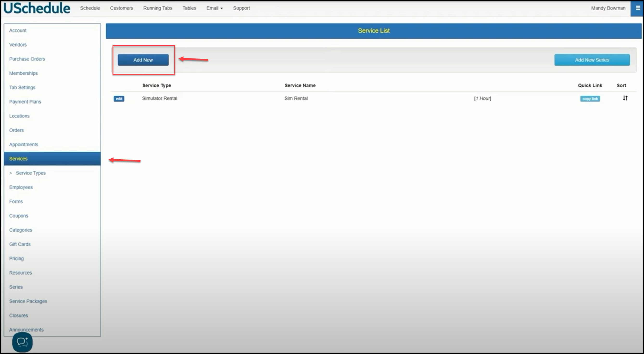Open the Mandy Bowman user menu
Image resolution: width=644 pixels, height=354 pixels.
click(x=608, y=8)
